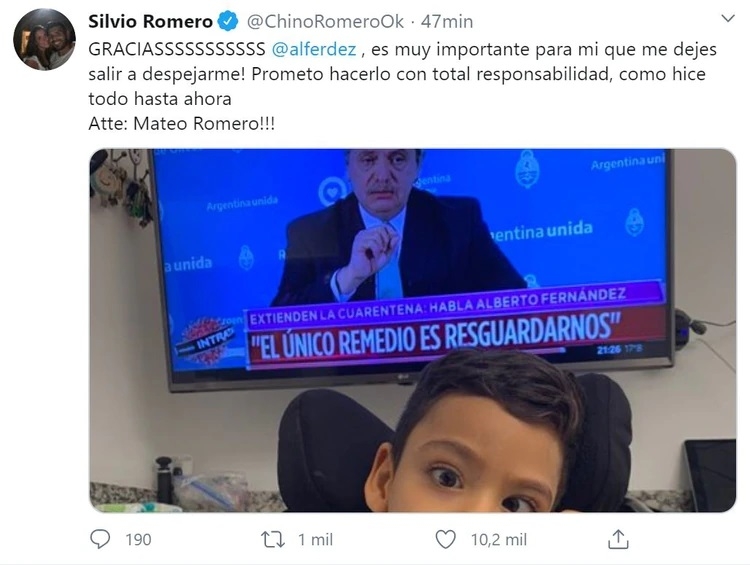This screenshot has width=750, height=565.
Task: Click the retweet arrows icon
Action: tap(273, 540)
